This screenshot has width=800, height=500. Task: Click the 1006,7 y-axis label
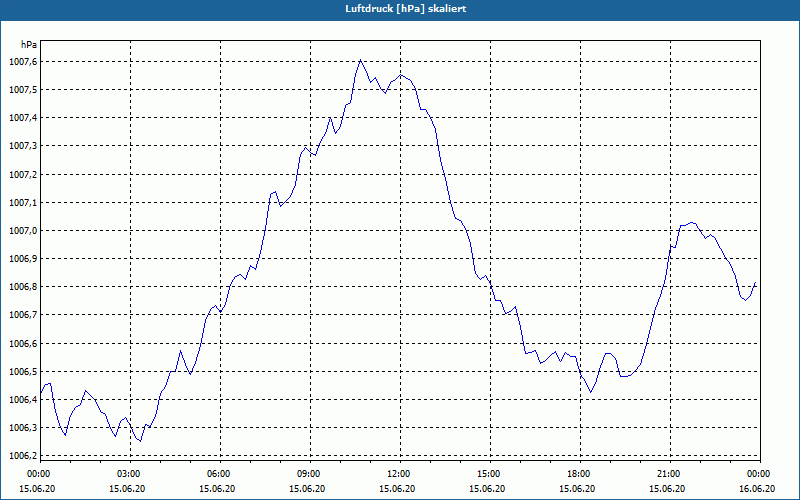click(22, 315)
